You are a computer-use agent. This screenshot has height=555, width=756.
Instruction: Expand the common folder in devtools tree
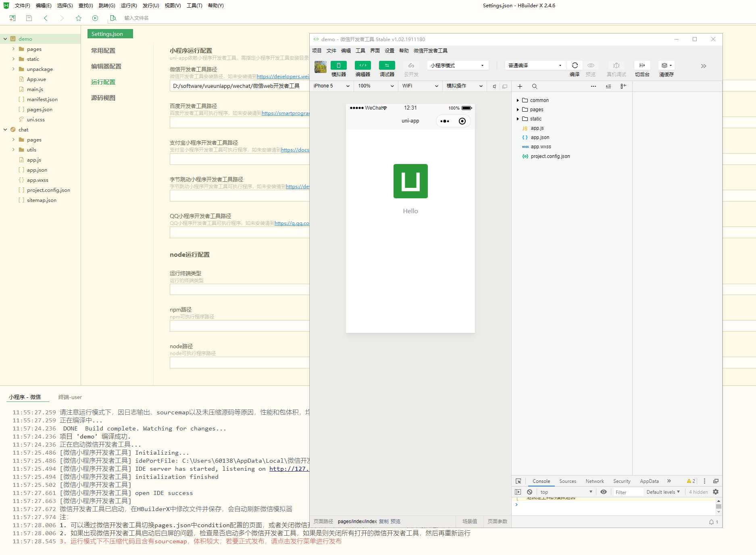(x=518, y=100)
